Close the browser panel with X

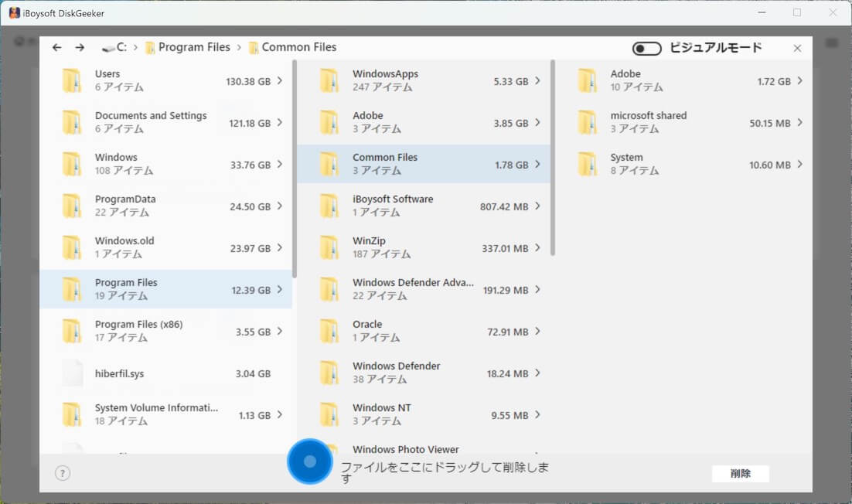797,49
